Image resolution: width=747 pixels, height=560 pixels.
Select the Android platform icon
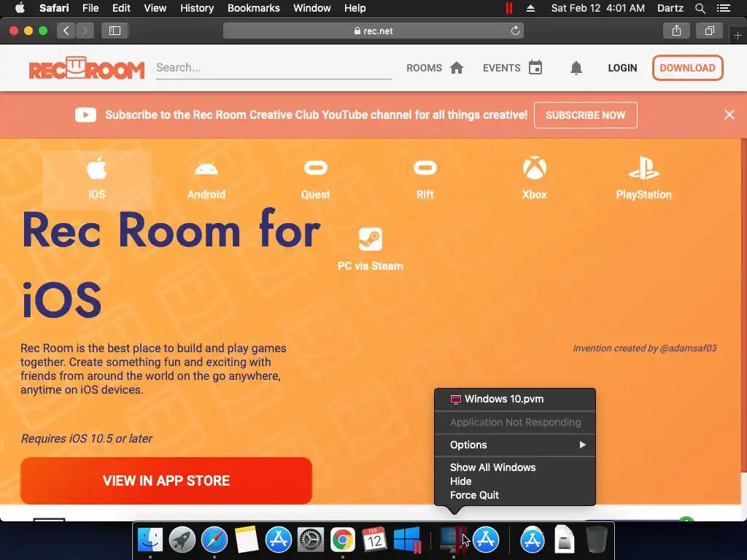(206, 178)
